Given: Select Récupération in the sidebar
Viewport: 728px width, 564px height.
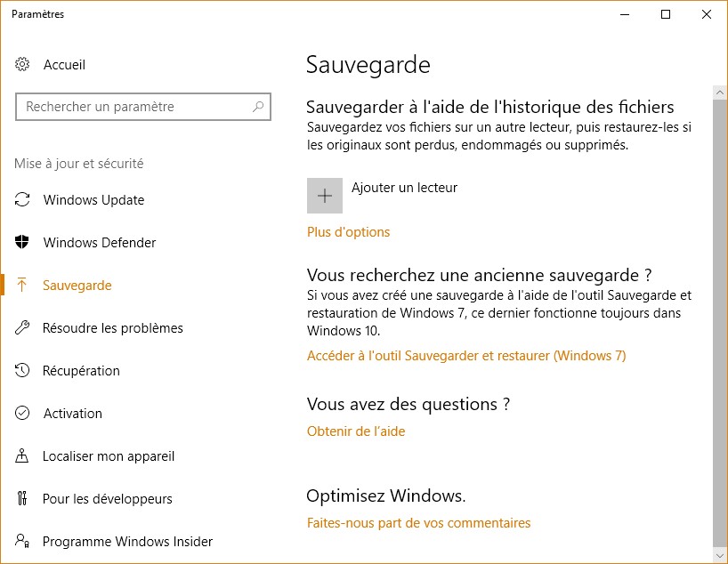Looking at the screenshot, I should [x=81, y=371].
